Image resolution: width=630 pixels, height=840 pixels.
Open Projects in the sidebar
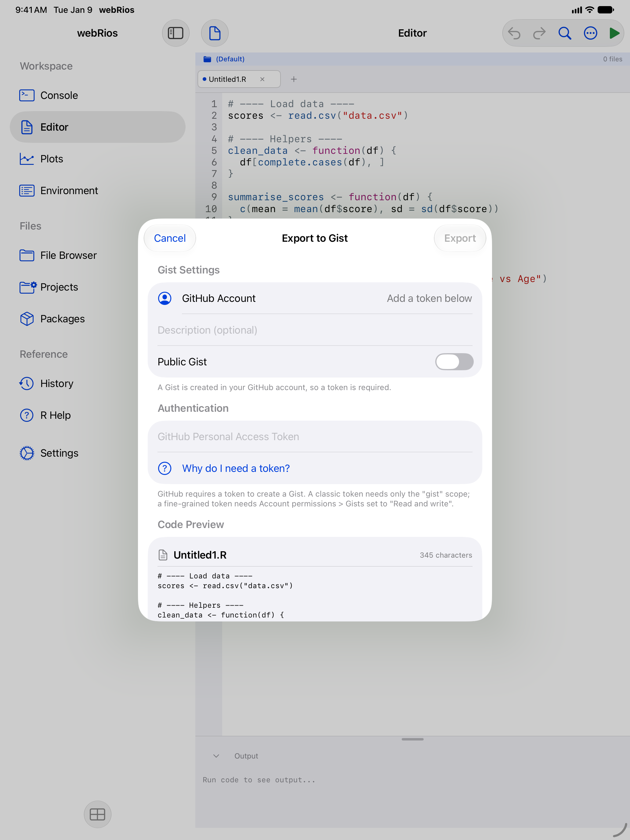(98, 287)
